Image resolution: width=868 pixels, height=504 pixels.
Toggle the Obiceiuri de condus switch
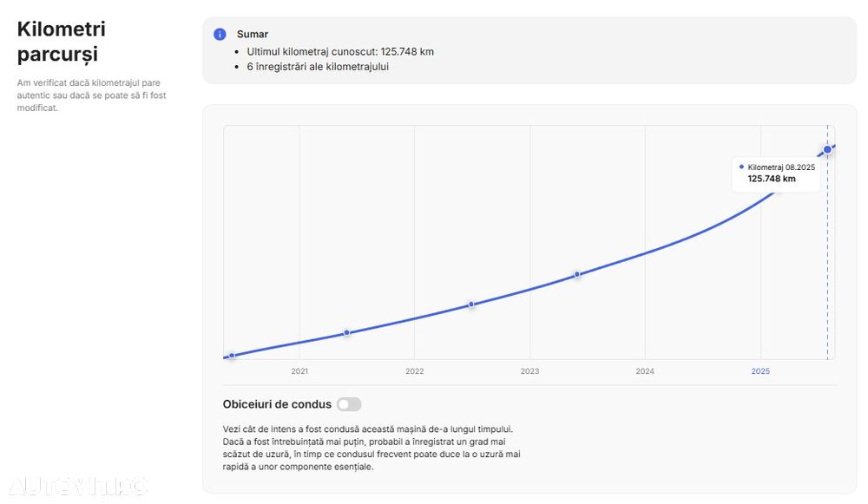tap(349, 404)
